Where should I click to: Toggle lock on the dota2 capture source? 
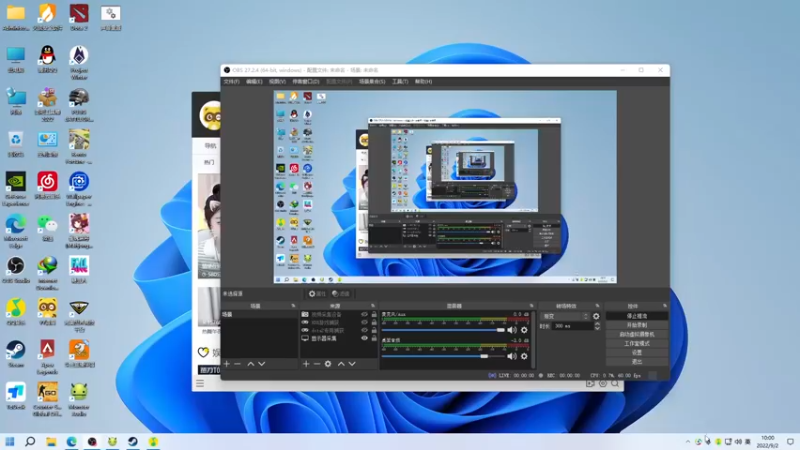(374, 331)
